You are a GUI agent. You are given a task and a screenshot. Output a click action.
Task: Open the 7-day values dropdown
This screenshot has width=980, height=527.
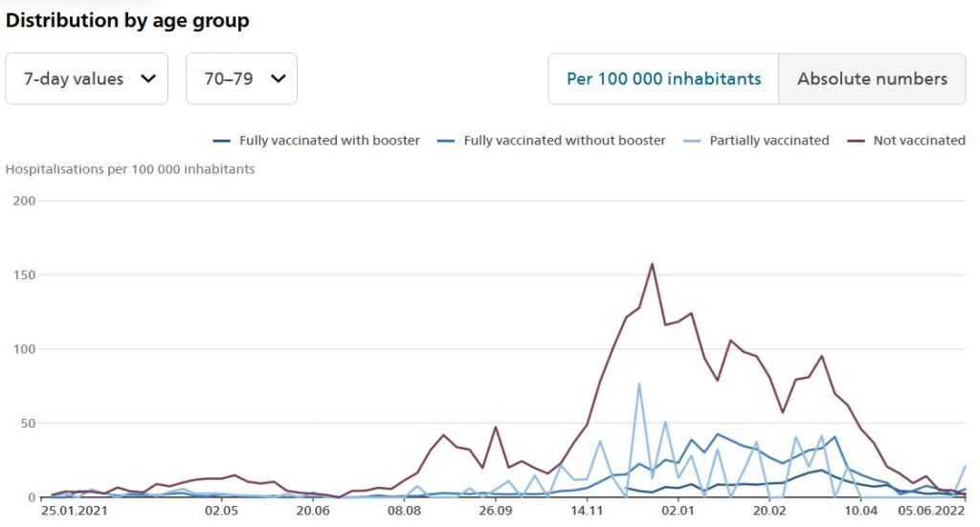pyautogui.click(x=86, y=78)
